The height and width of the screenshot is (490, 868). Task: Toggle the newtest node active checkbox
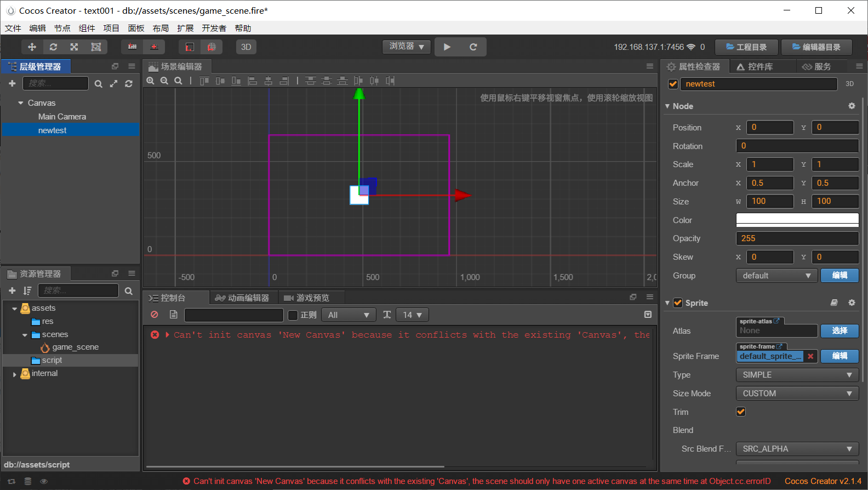click(x=673, y=84)
